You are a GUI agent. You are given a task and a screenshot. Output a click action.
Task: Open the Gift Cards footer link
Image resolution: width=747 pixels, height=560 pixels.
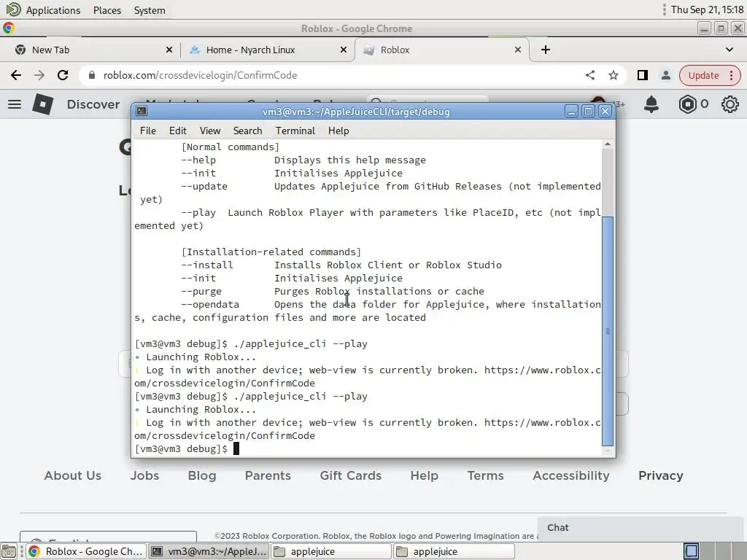point(351,475)
